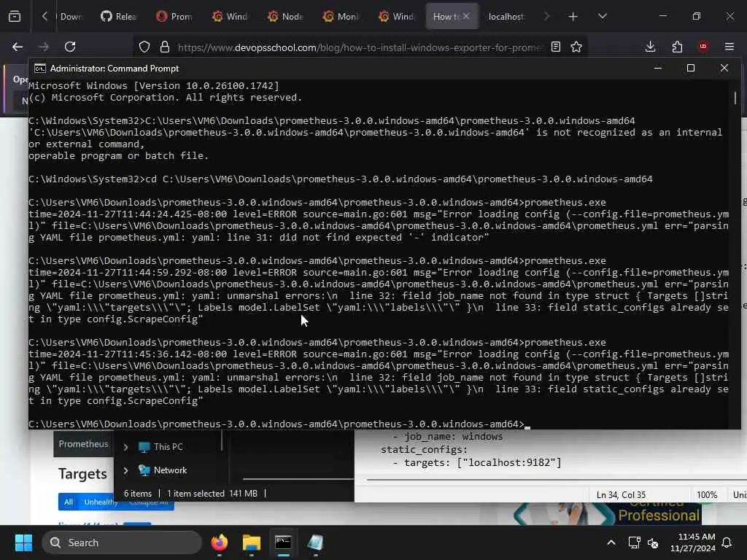Open the Windows Start menu

23,542
